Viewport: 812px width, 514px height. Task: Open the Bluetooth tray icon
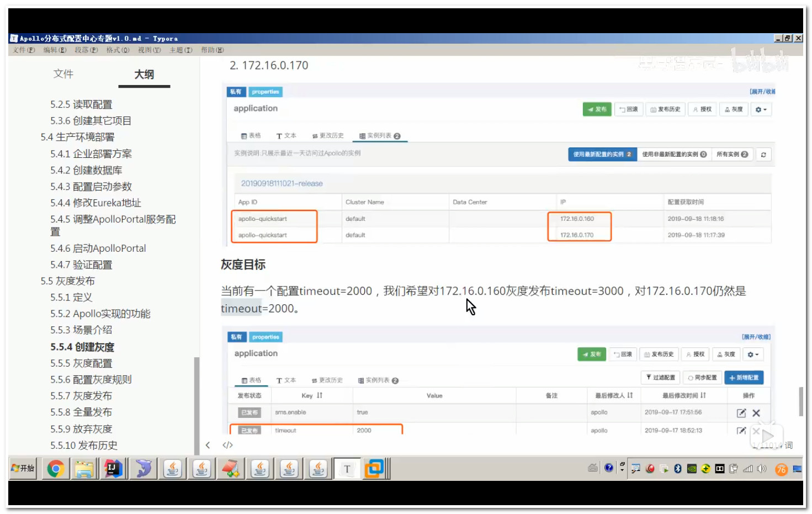tap(678, 469)
